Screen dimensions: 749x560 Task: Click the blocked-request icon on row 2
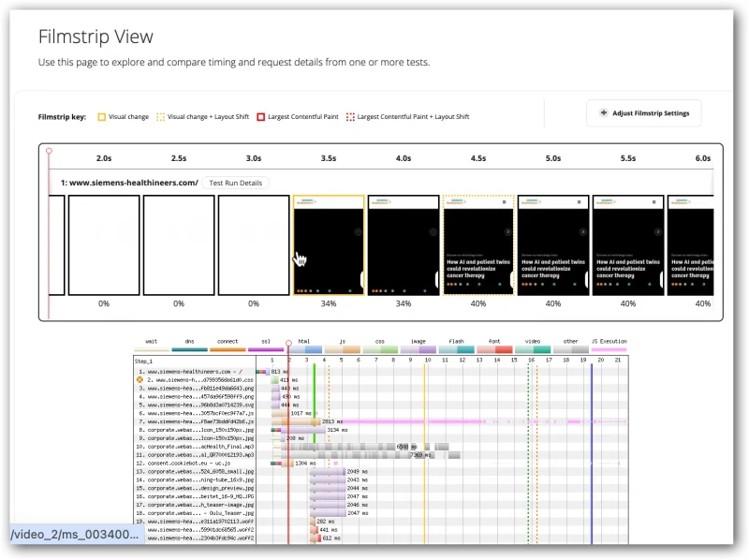point(140,379)
